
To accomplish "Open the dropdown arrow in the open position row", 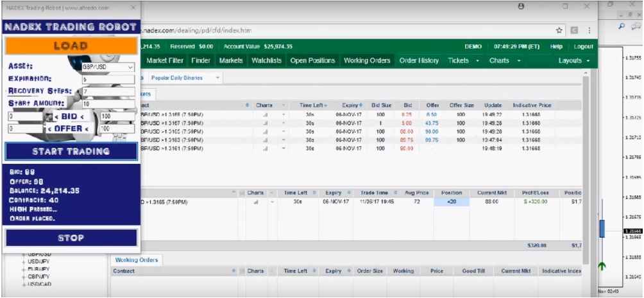I will pos(272,202).
